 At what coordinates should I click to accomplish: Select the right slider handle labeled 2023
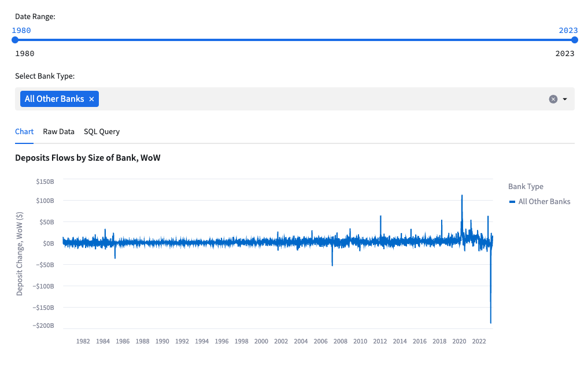point(574,40)
